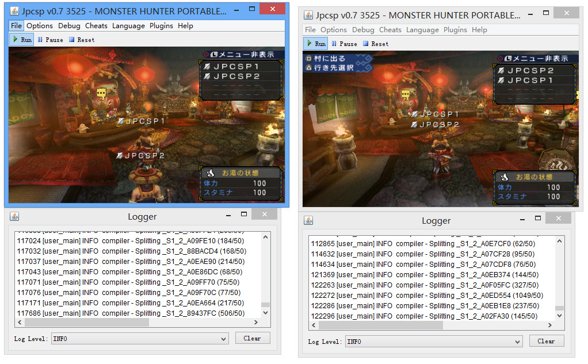The height and width of the screenshot is (364, 588).
Task: Click 行き先選択 option in right game screen
Action: click(330, 67)
